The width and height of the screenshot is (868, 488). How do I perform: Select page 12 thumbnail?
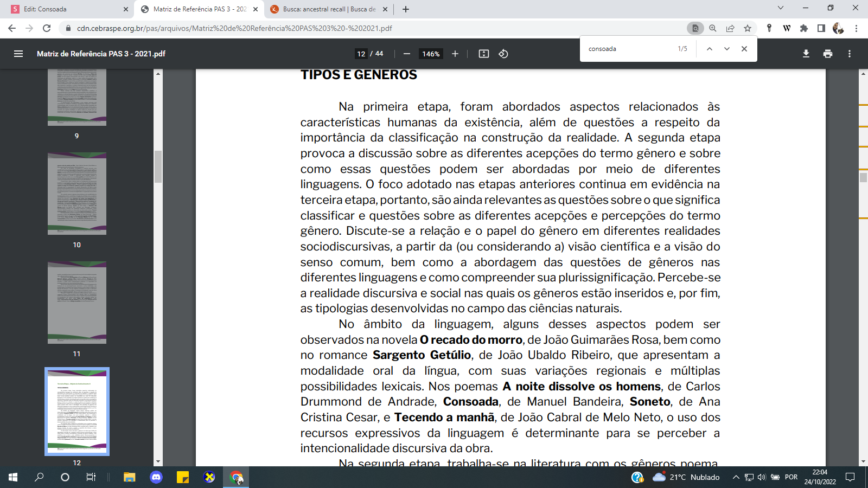click(77, 412)
